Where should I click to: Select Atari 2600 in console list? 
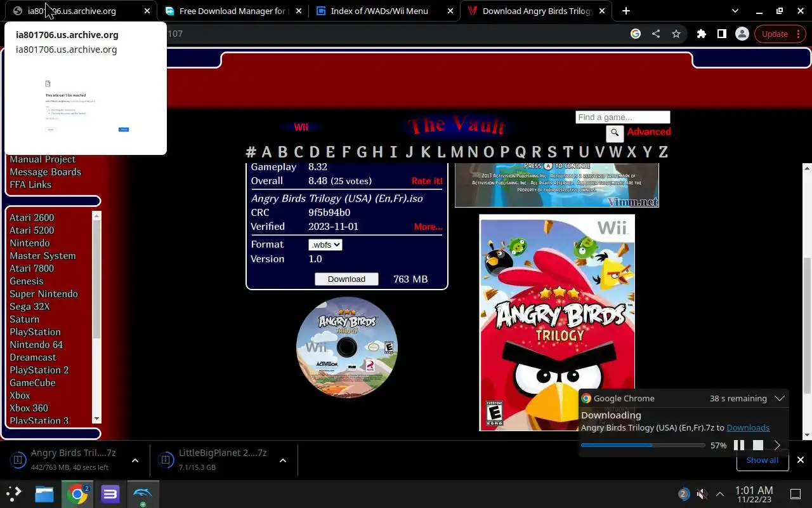pos(32,218)
